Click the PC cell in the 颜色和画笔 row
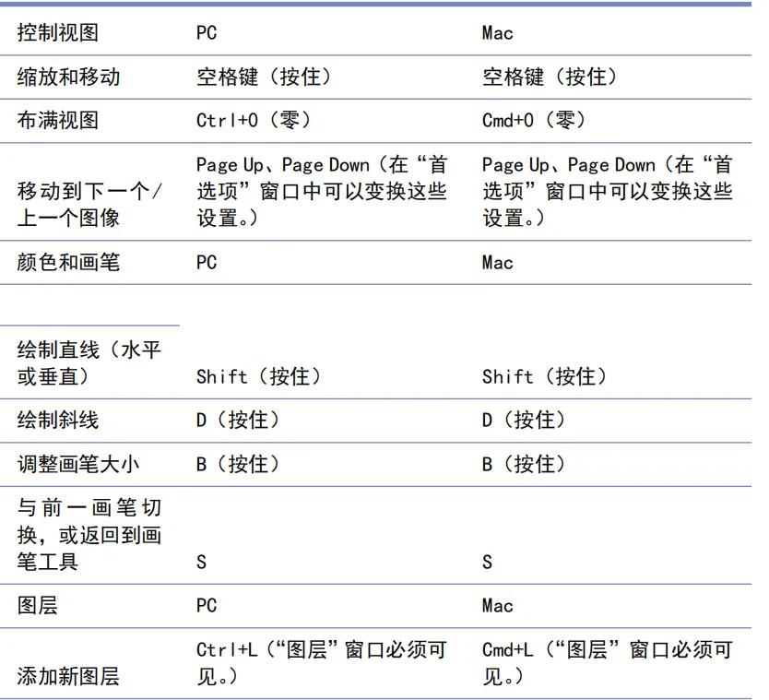 (x=207, y=263)
